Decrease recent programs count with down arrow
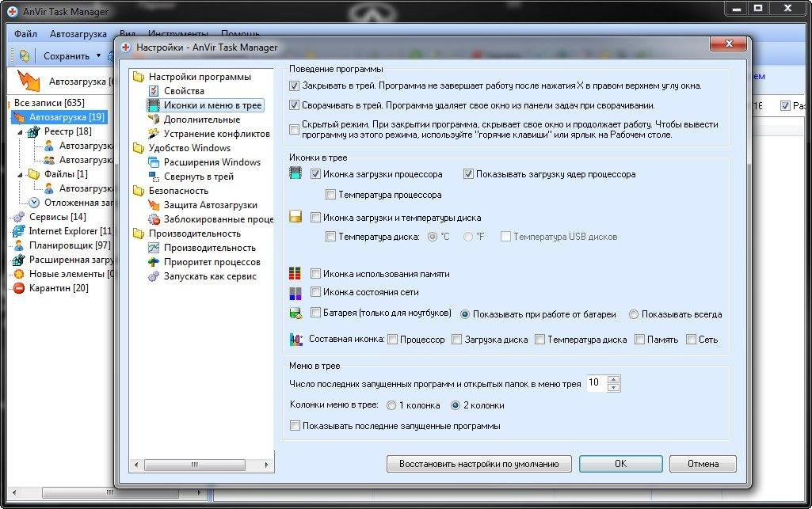 [614, 387]
